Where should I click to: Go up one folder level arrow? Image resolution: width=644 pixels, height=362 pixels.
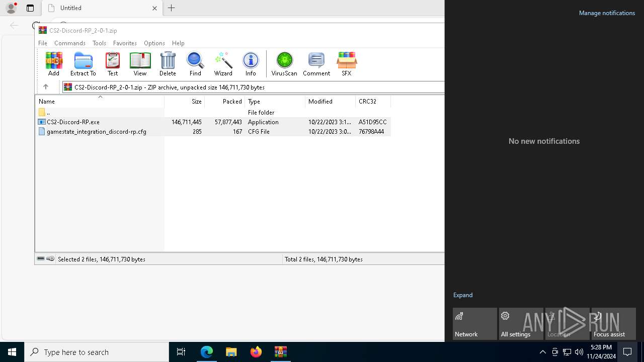45,87
